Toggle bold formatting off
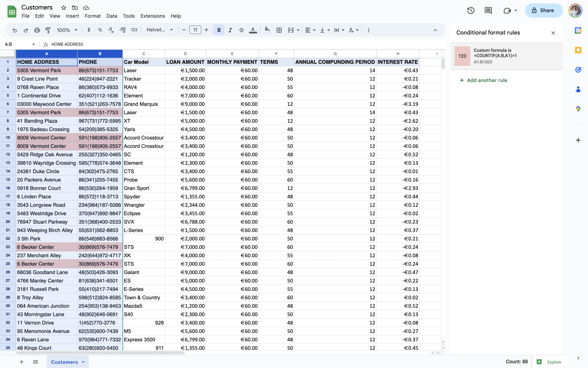 coord(219,30)
